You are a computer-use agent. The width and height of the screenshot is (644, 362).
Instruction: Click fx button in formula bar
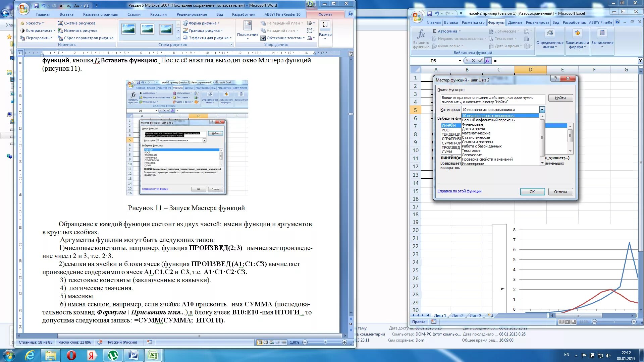tap(487, 61)
